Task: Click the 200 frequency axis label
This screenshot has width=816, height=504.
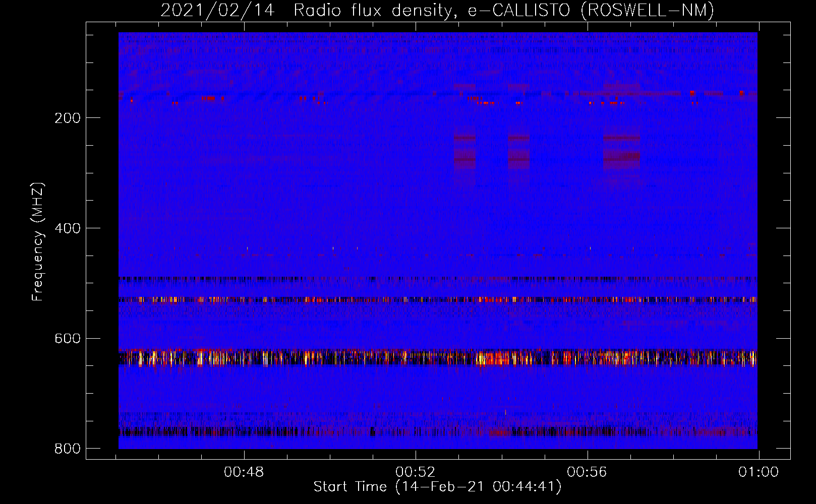Action: click(68, 118)
